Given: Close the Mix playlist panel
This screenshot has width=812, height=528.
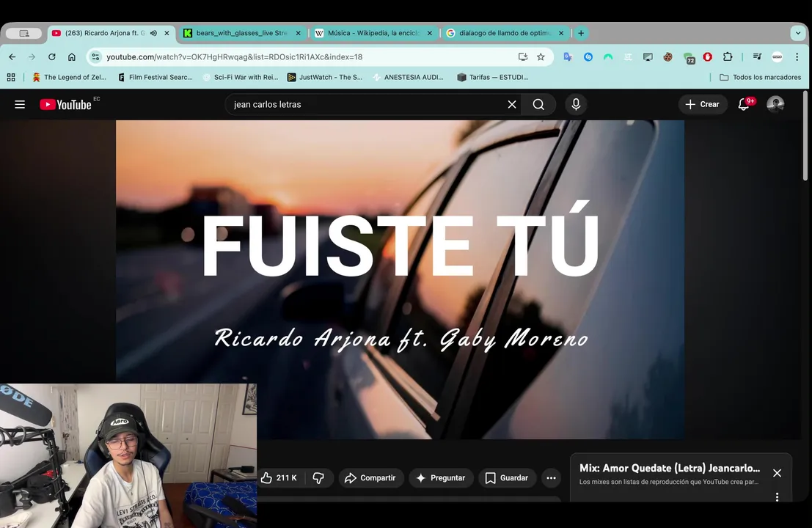Looking at the screenshot, I should click(x=777, y=473).
